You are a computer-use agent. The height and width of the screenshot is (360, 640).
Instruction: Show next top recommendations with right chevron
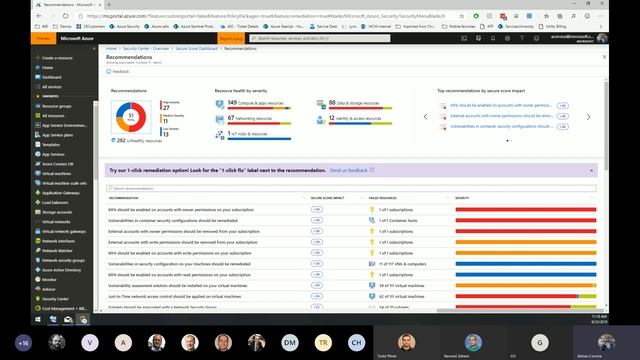[x=588, y=117]
